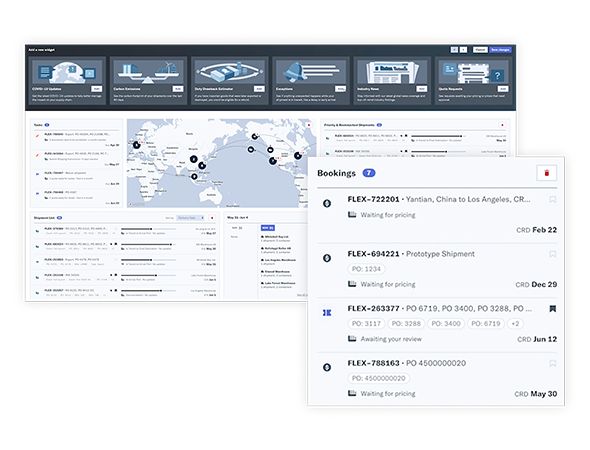Click the Exceptions bell thumbnail
The width and height of the screenshot is (590, 450).
(x=311, y=71)
